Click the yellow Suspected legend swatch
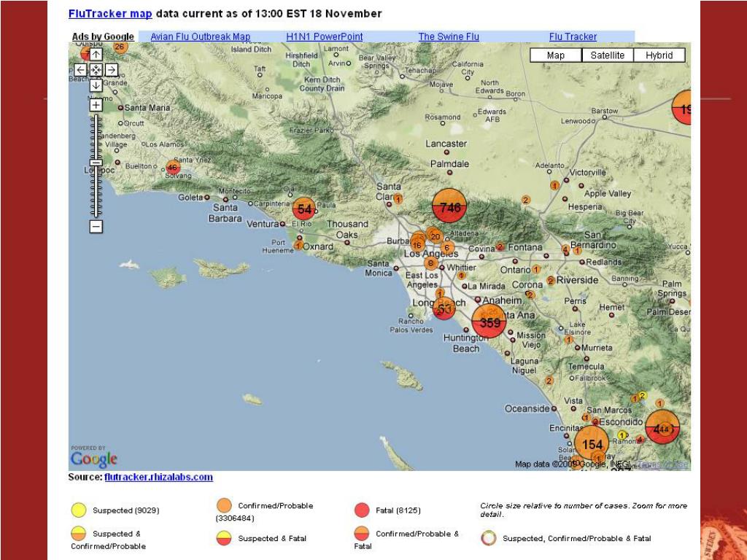This screenshot has width=747, height=560. click(x=79, y=510)
